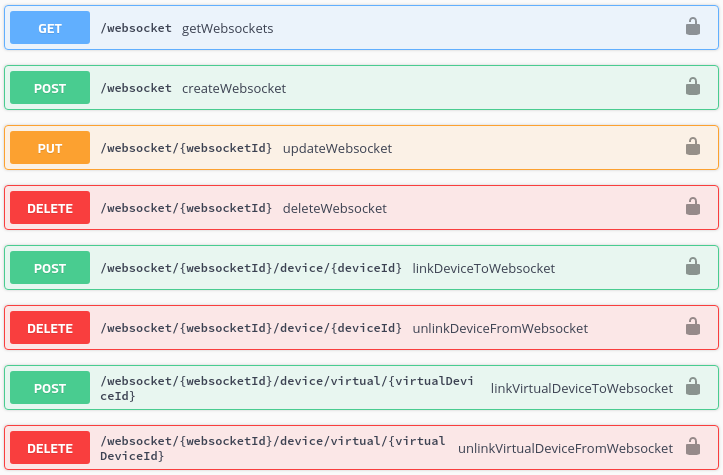Click the padlock on linkDeviceToWebsocket row
Image resolution: width=723 pixels, height=475 pixels.
692,267
